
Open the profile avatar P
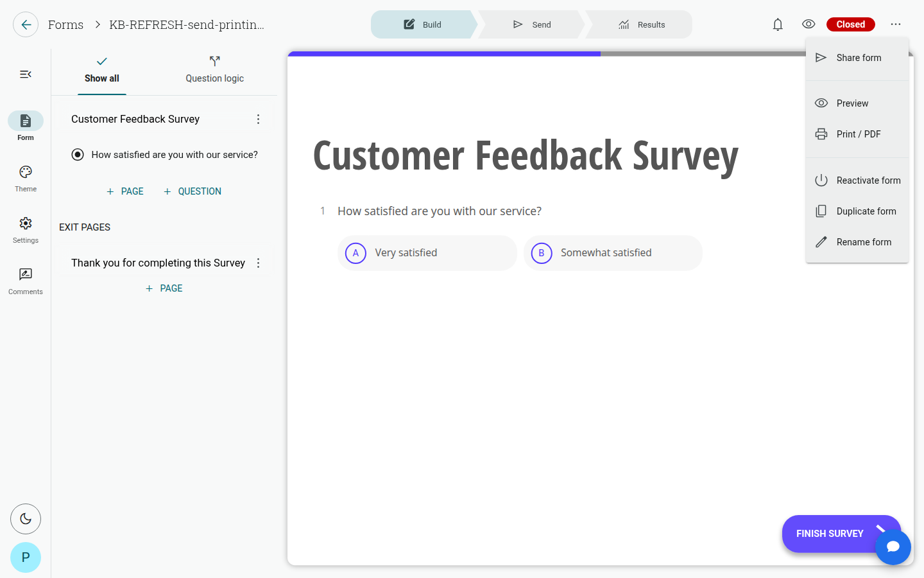point(26,557)
